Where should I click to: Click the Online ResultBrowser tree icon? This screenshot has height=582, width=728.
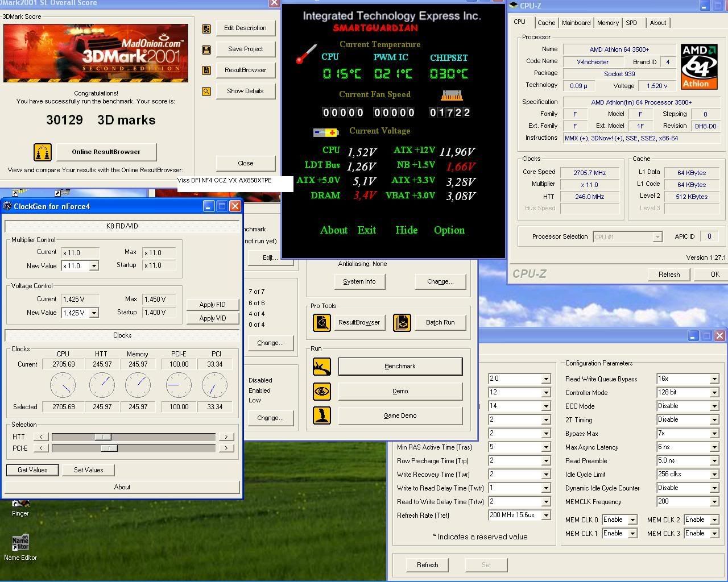(43, 152)
